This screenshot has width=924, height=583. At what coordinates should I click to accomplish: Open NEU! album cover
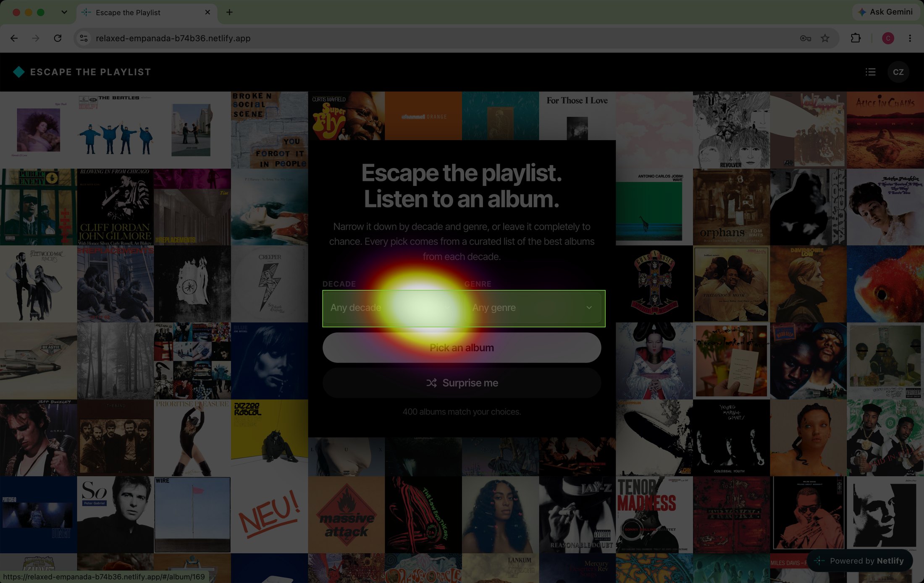click(269, 515)
